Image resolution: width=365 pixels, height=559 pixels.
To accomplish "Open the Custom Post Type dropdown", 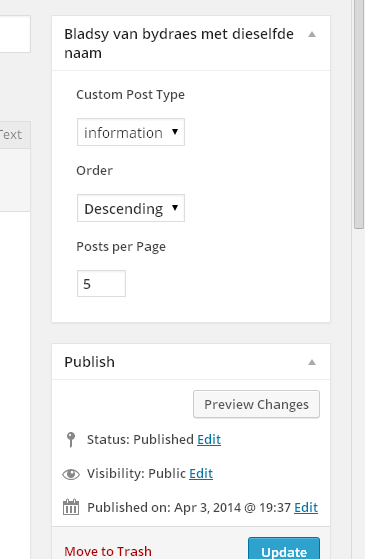I will pyautogui.click(x=131, y=132).
